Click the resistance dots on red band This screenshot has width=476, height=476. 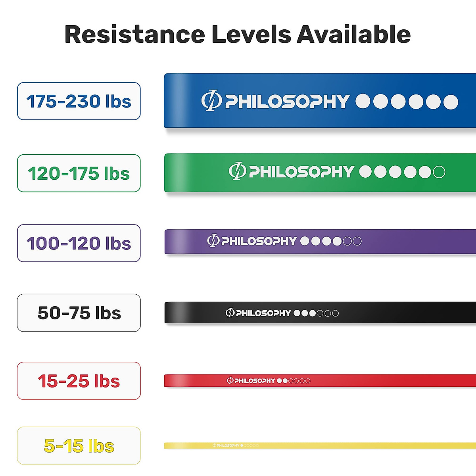294,381
